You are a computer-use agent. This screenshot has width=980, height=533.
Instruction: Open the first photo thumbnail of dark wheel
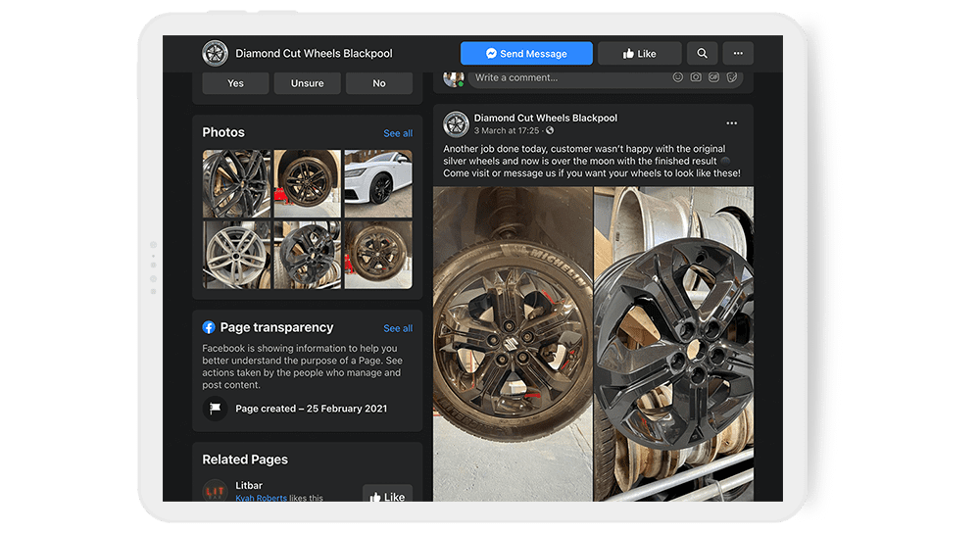coord(237,183)
